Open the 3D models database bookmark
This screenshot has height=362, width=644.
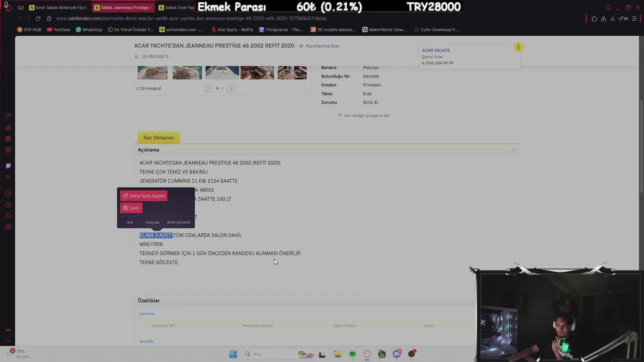click(333, 30)
